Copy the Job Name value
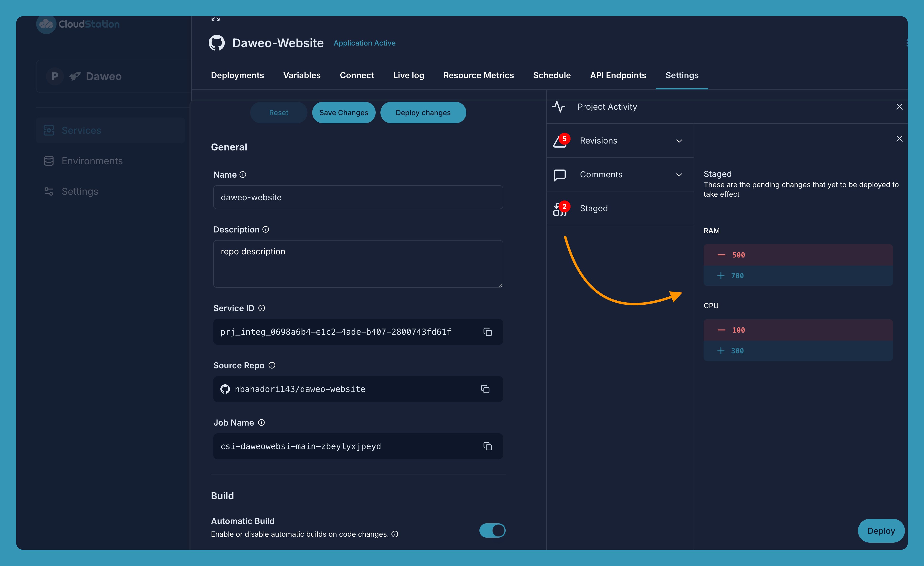Viewport: 924px width, 566px height. tap(488, 446)
